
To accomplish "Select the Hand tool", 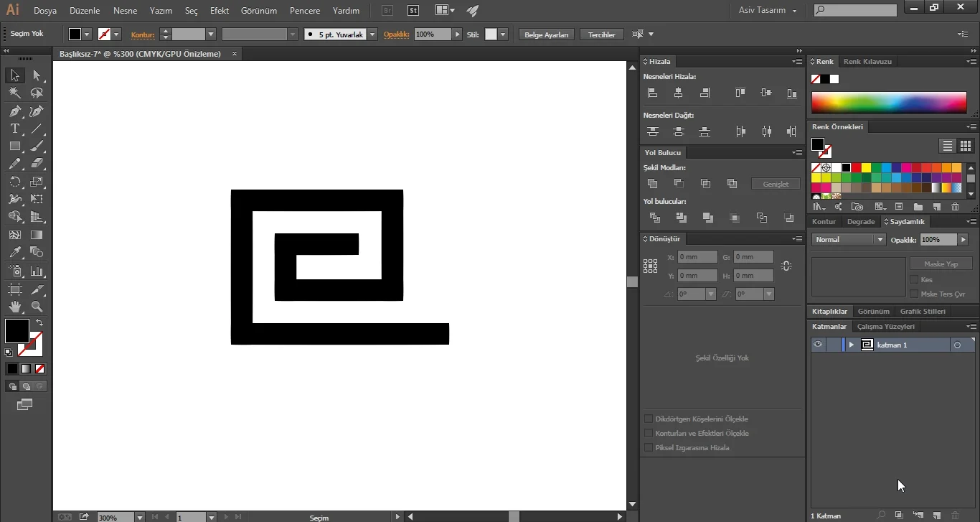I will 15,307.
